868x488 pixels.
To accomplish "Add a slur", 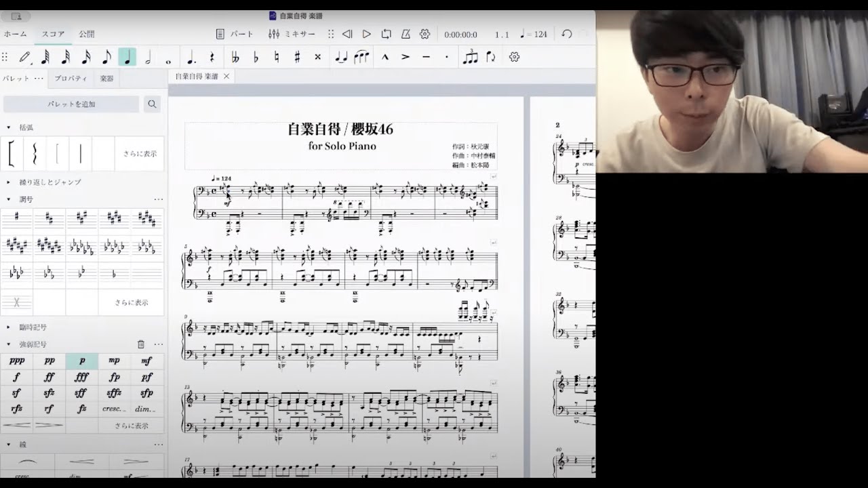I will point(361,57).
